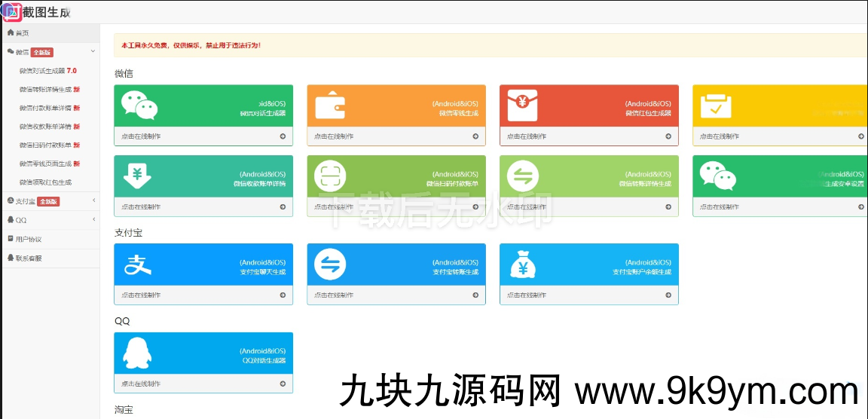Image resolution: width=868 pixels, height=419 pixels.
Task: Click the QQ penguin icon on the QQ对话生成器 card
Action: [136, 353]
